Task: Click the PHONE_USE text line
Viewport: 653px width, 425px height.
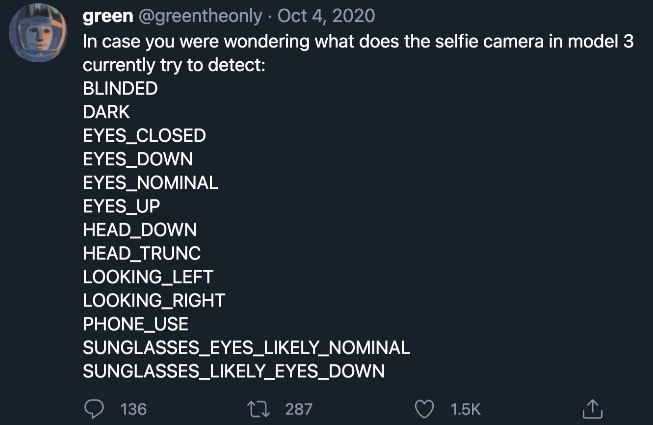Action: coord(135,324)
